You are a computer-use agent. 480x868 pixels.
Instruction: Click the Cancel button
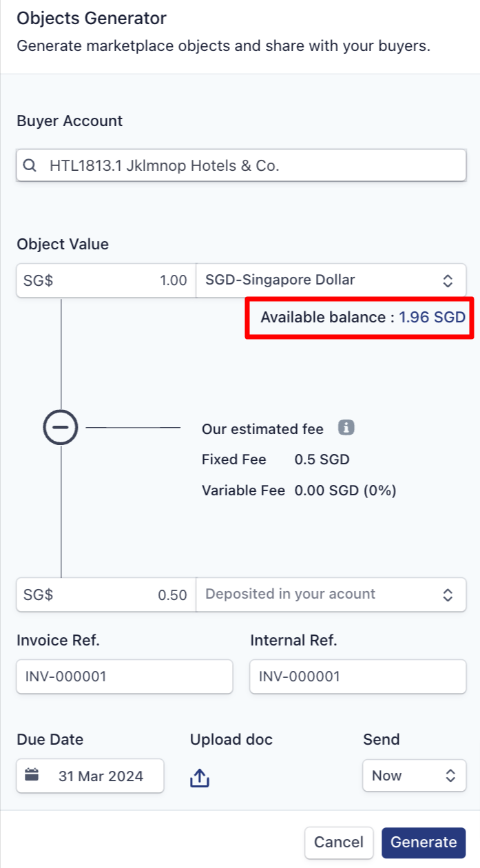tap(339, 842)
